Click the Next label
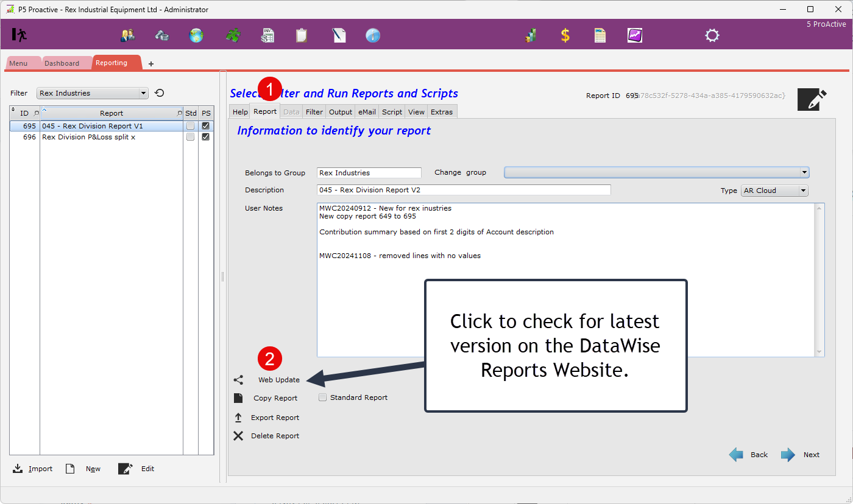853x504 pixels. 812,455
